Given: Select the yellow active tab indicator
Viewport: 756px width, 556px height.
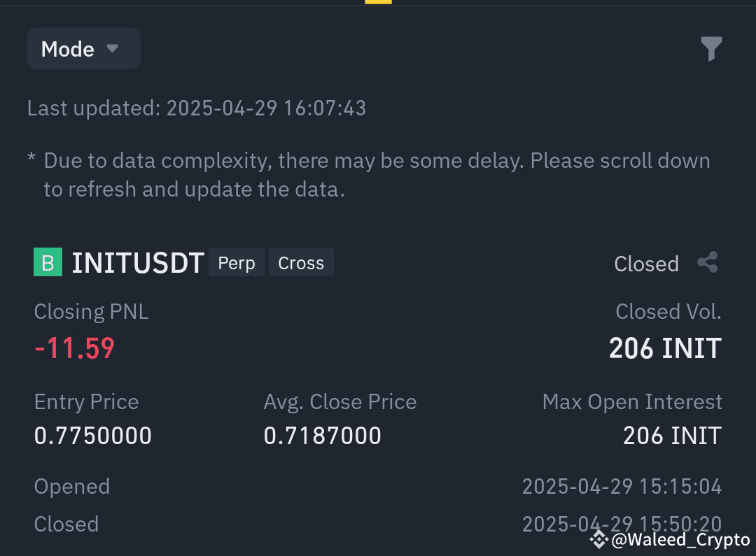Looking at the screenshot, I should point(378,2).
